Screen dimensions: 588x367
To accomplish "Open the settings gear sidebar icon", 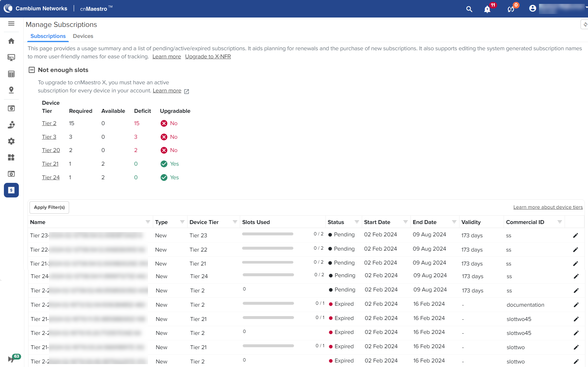I will click(11, 141).
